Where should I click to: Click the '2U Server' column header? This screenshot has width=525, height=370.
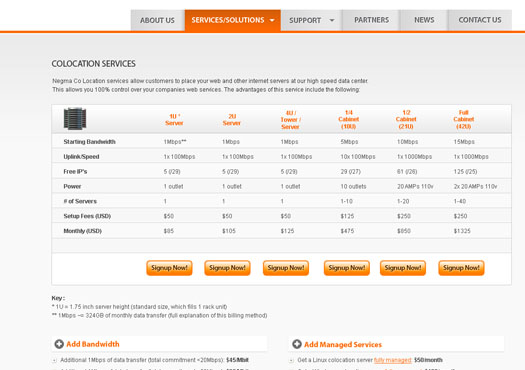point(232,120)
